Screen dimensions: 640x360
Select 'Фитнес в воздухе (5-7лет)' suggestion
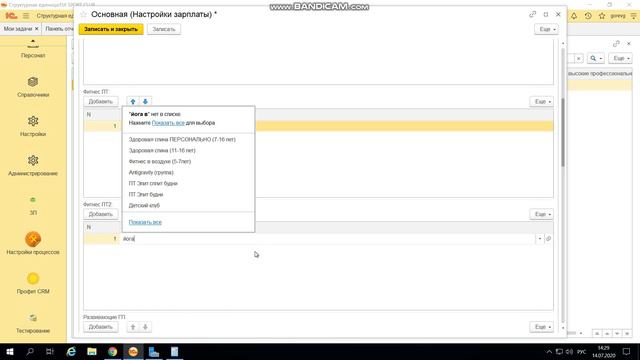click(x=160, y=162)
